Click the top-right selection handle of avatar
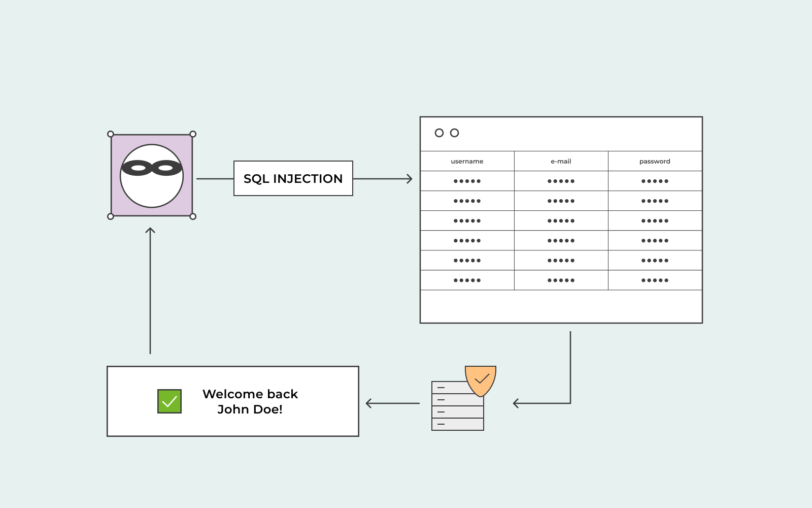 193,134
